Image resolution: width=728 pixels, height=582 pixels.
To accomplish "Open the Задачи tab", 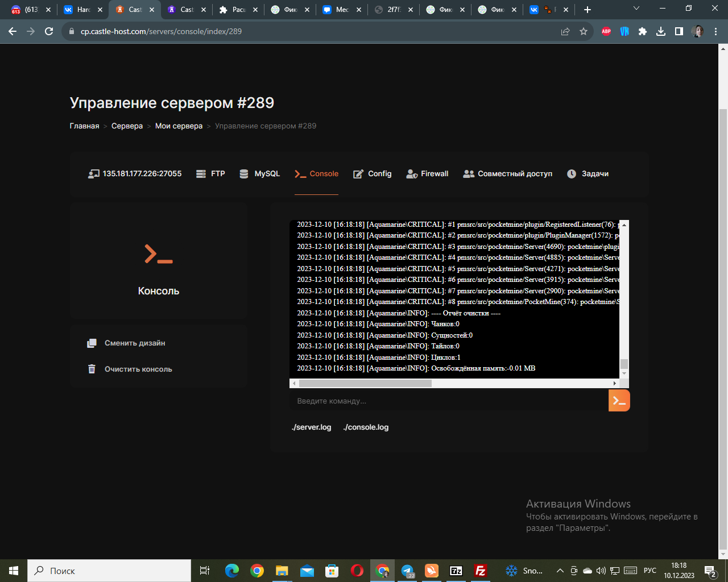I will pyautogui.click(x=588, y=174).
